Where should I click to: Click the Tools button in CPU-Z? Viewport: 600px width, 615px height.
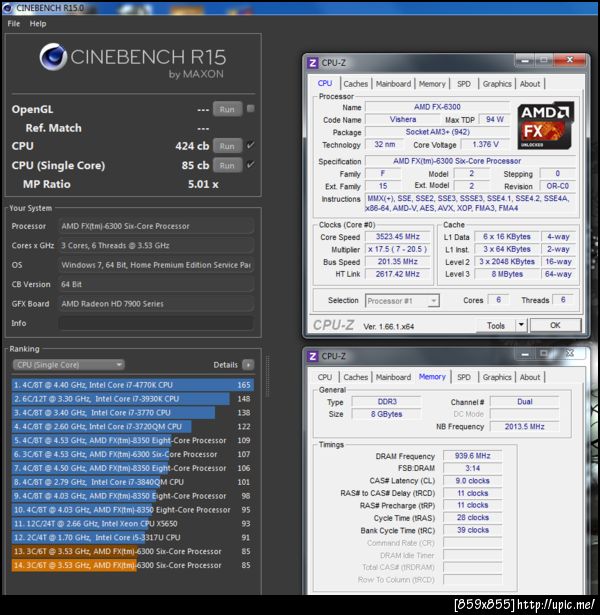click(x=496, y=326)
